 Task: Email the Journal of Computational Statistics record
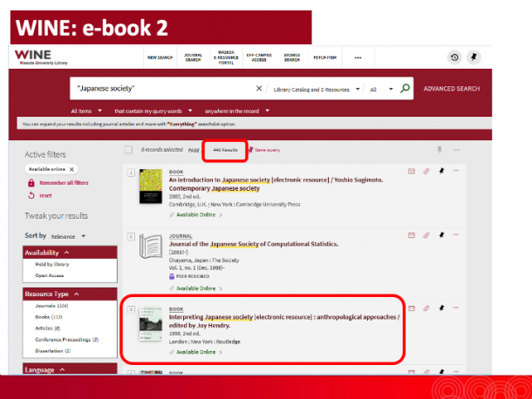pos(412,235)
